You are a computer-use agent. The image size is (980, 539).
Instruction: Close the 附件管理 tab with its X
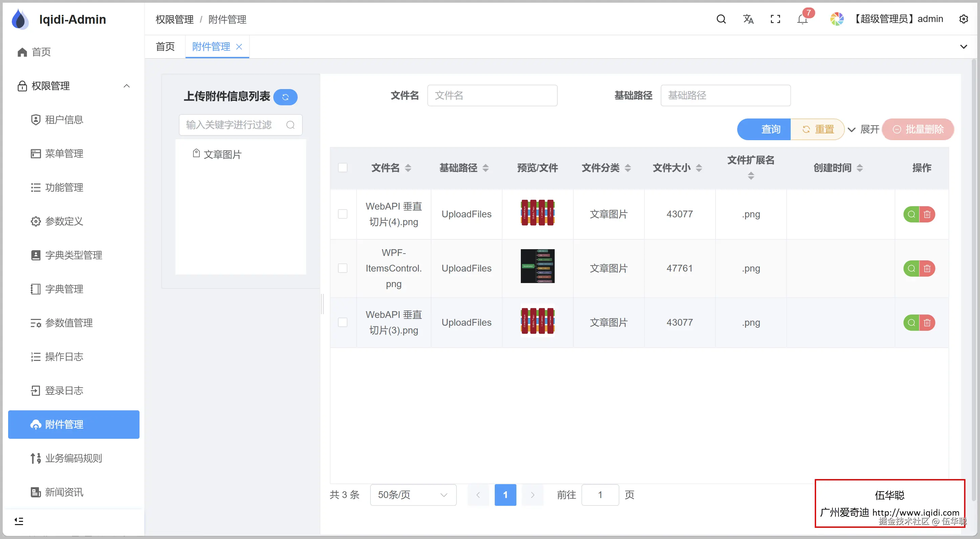[239, 46]
